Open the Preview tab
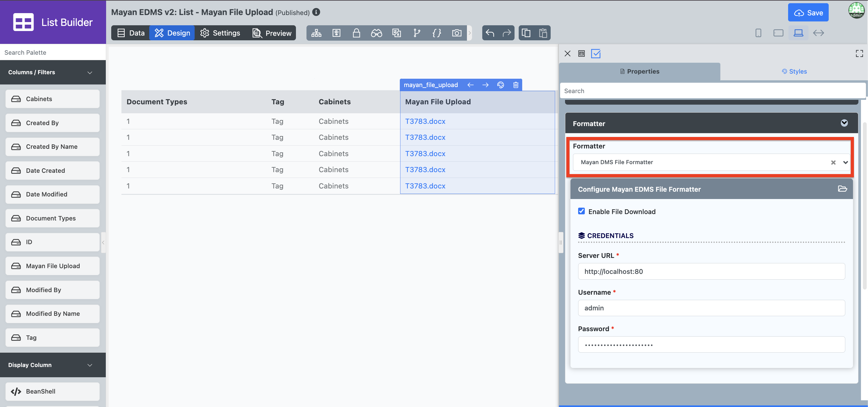868x407 pixels. click(272, 33)
